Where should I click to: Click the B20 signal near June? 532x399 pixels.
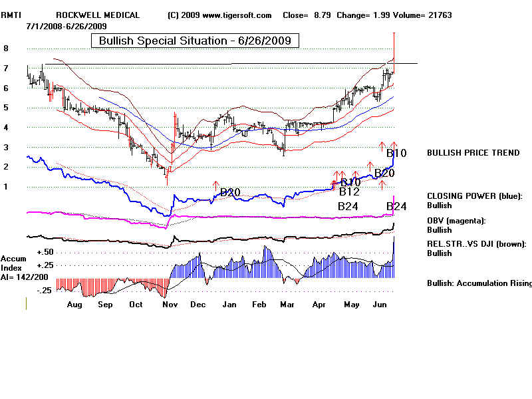point(384,174)
